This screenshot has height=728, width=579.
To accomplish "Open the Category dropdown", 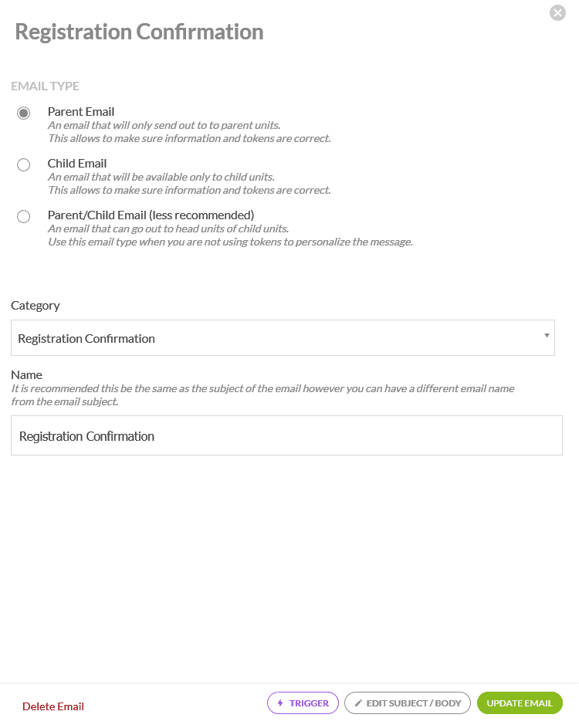I will 283,338.
